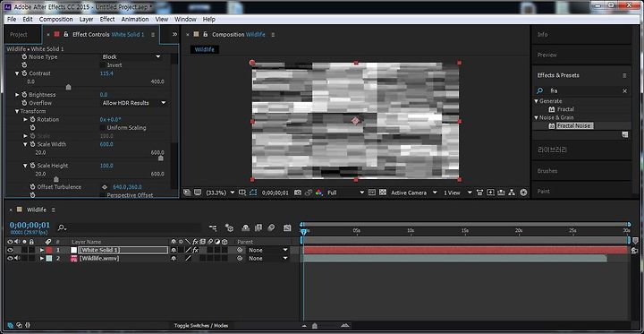
Task: Click the Draft 3D icon in timeline
Action: [x=229, y=227]
